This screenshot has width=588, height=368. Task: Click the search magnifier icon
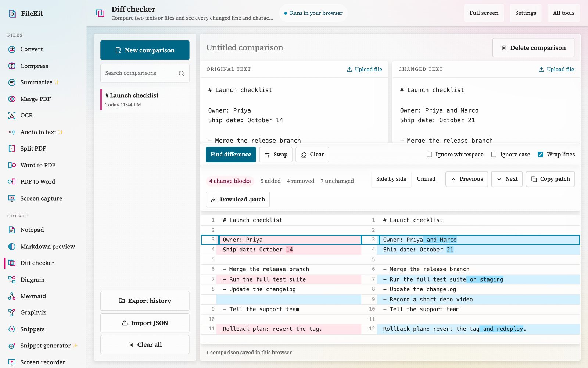point(182,73)
